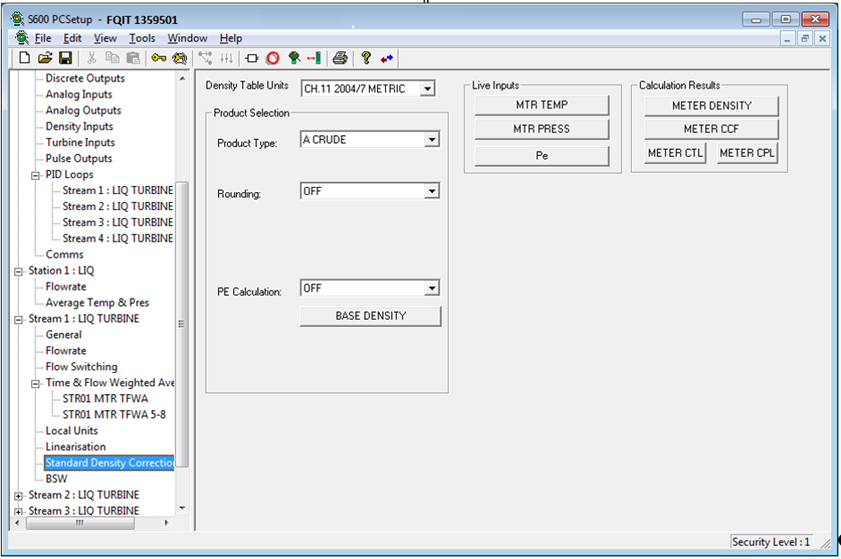Screen dimensions: 841x559
Task: Select Comms in the tree
Action: pos(64,255)
